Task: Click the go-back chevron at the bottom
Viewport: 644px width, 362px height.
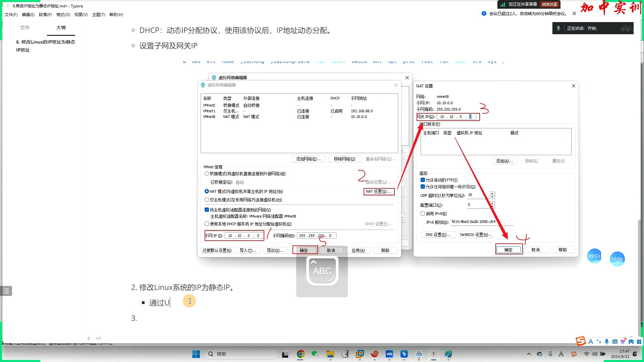Action: click(89, 338)
